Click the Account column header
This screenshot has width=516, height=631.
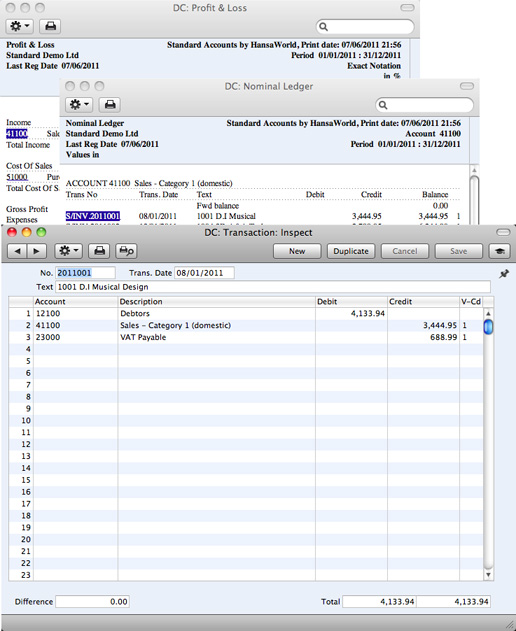(75, 302)
